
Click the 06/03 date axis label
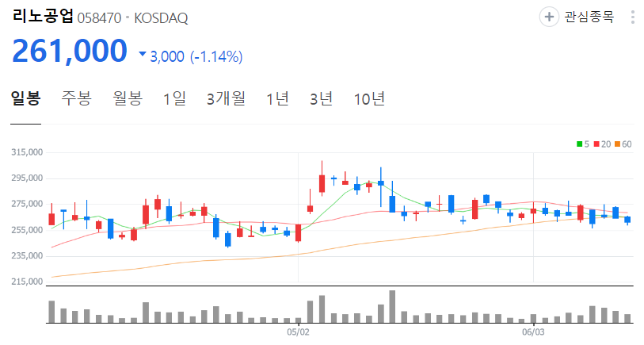coord(533,332)
